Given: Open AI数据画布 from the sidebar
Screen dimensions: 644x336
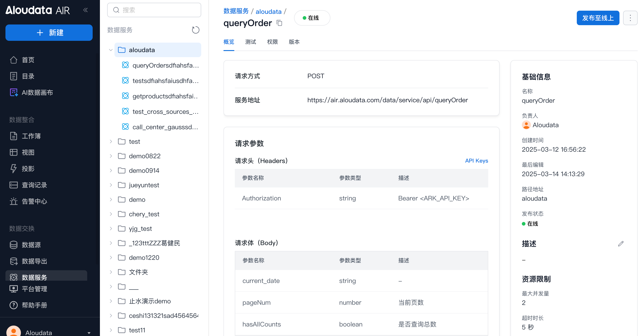Looking at the screenshot, I should tap(37, 93).
